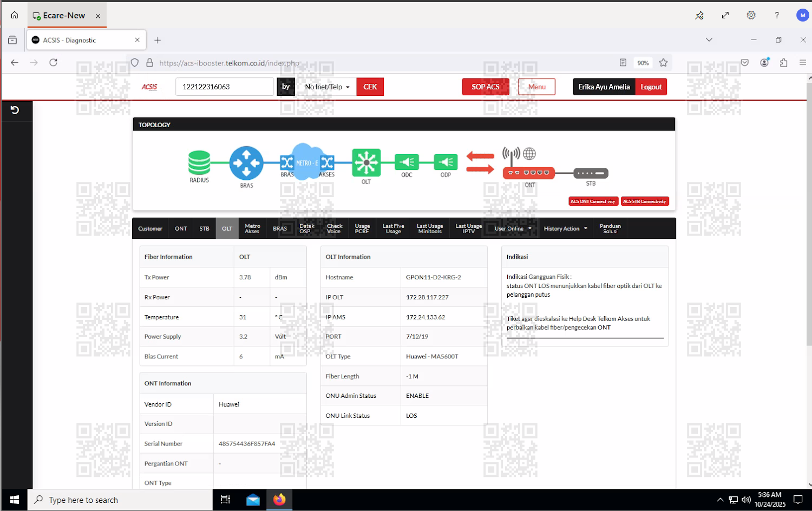
Task: Open the Last Usage Minitools tab
Action: (430, 228)
